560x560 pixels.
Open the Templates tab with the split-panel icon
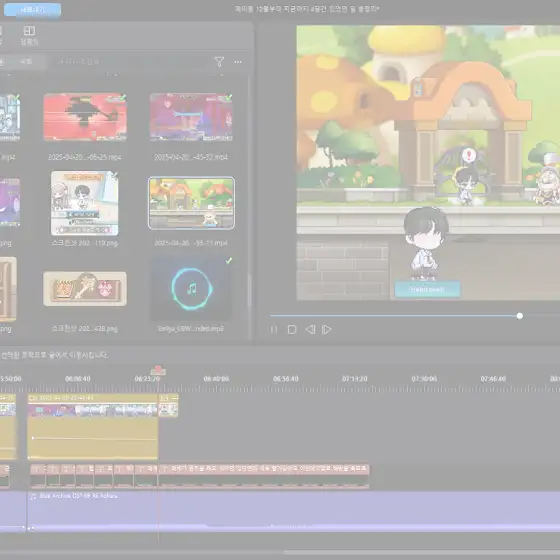coord(29,35)
